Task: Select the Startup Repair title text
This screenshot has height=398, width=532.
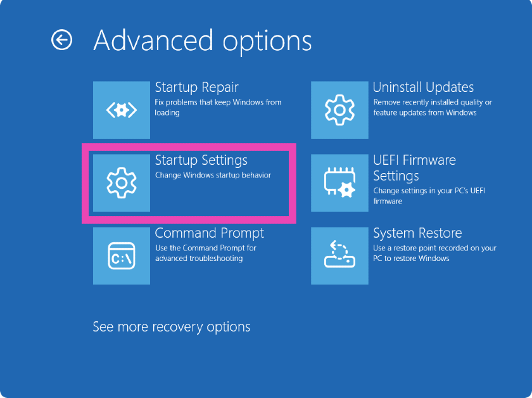Action: (x=196, y=87)
